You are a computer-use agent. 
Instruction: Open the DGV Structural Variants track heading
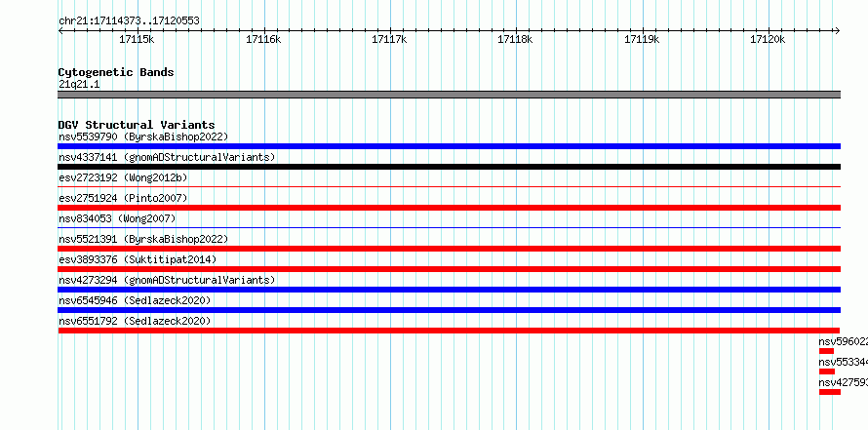(x=137, y=125)
